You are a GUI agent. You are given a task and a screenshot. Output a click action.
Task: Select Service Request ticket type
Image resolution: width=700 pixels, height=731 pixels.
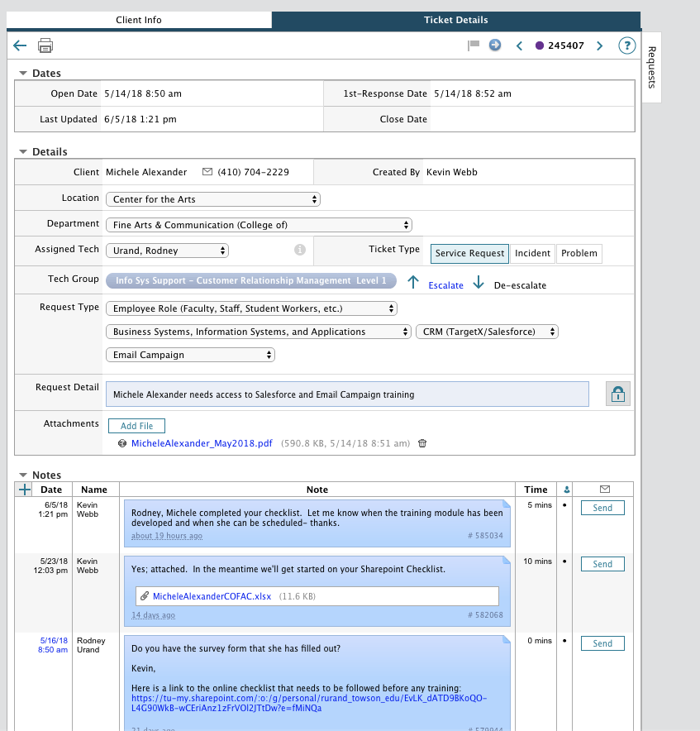[x=469, y=253]
